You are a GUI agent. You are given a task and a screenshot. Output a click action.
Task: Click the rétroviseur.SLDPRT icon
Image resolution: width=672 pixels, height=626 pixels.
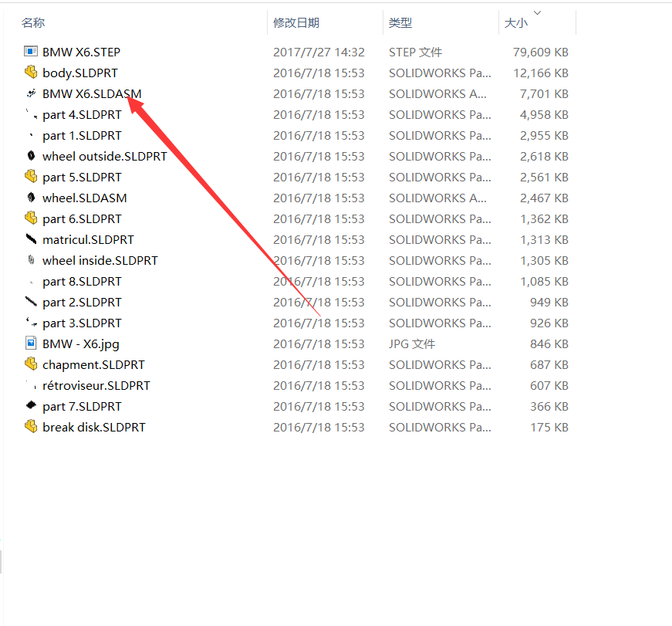point(31,385)
